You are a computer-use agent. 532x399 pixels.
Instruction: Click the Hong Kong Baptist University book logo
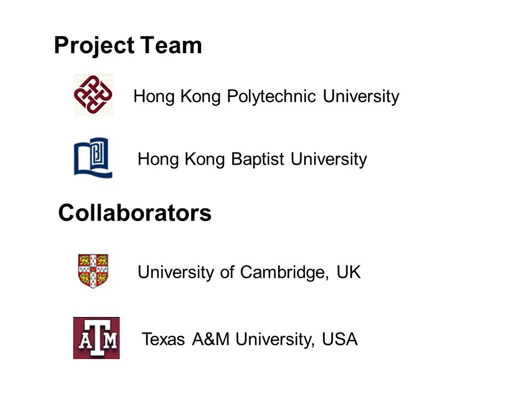93,158
